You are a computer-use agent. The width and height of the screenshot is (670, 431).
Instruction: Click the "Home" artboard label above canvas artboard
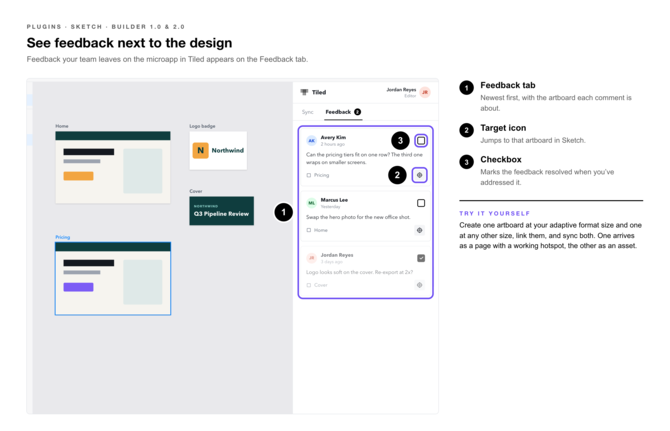[x=62, y=126]
